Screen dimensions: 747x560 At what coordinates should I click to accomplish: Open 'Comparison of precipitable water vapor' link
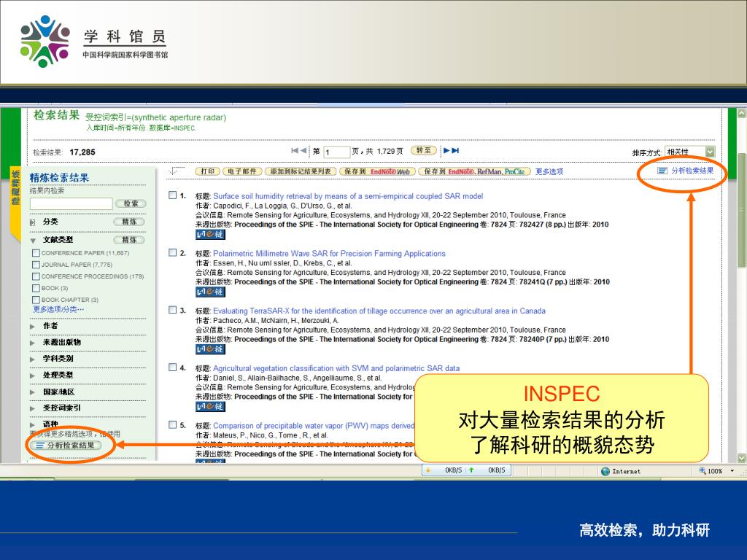(314, 426)
